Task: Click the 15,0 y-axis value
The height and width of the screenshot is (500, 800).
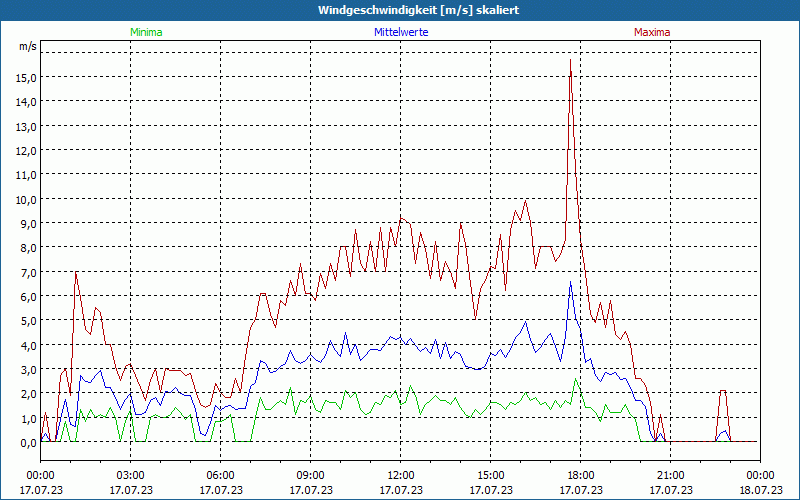Action: pyautogui.click(x=28, y=78)
